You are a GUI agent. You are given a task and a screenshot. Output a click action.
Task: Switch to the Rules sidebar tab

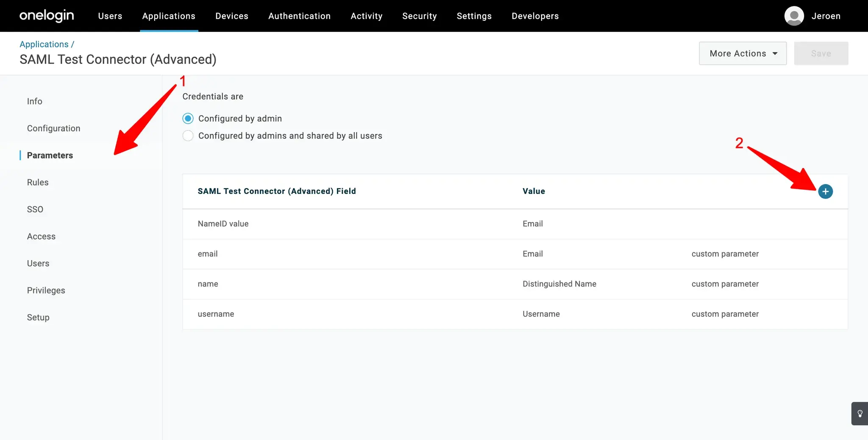pyautogui.click(x=38, y=183)
